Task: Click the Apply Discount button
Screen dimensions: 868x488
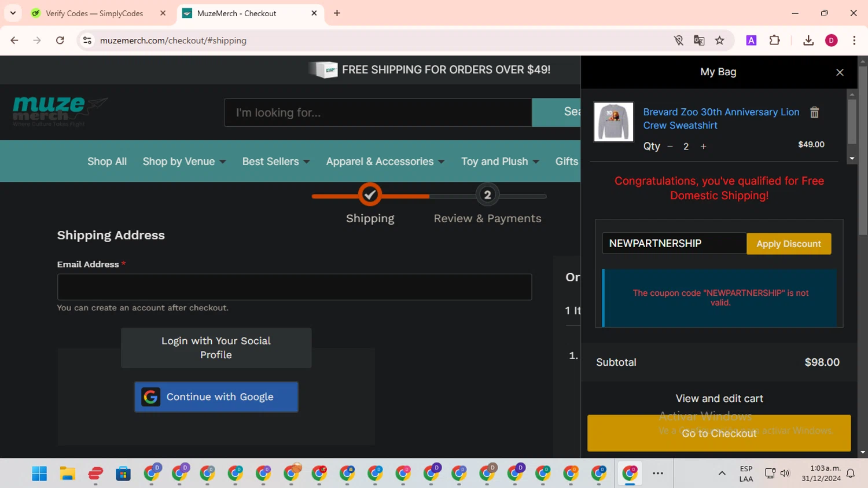Action: 789,244
